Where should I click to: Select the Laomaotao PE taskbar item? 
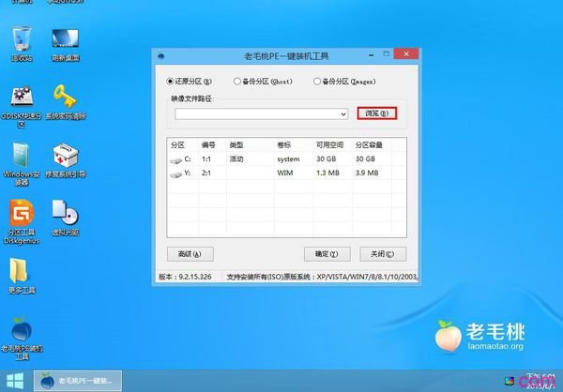(x=78, y=381)
